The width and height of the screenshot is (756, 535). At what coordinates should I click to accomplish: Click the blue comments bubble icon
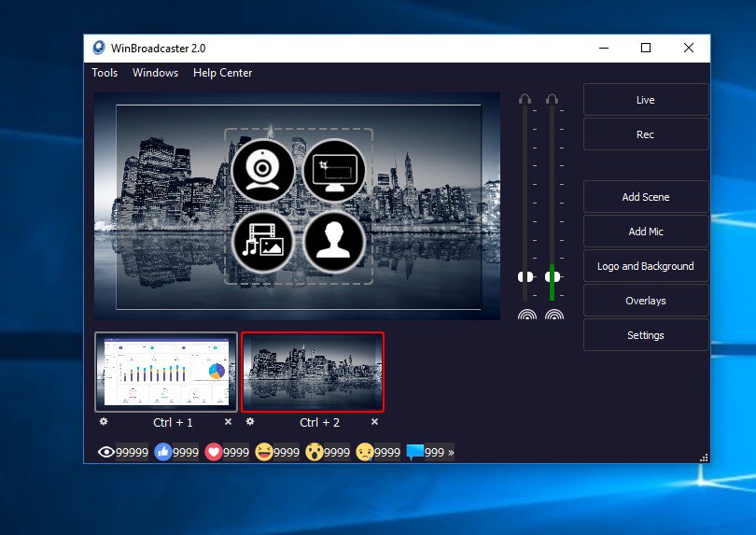click(414, 452)
